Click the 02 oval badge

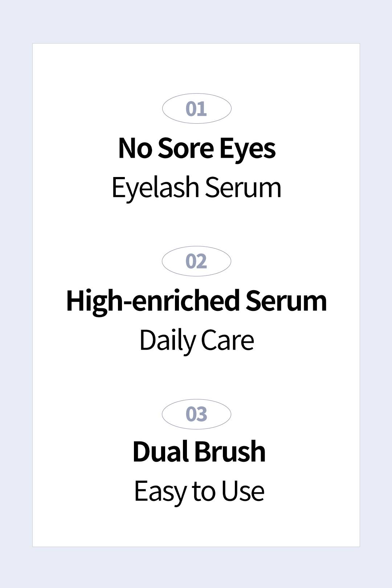196,261
